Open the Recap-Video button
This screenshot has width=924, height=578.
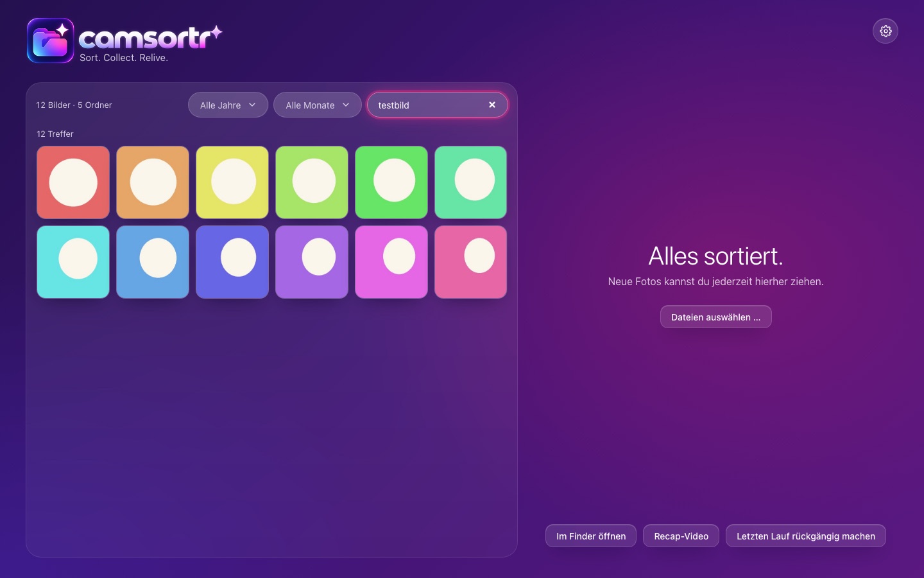point(681,536)
